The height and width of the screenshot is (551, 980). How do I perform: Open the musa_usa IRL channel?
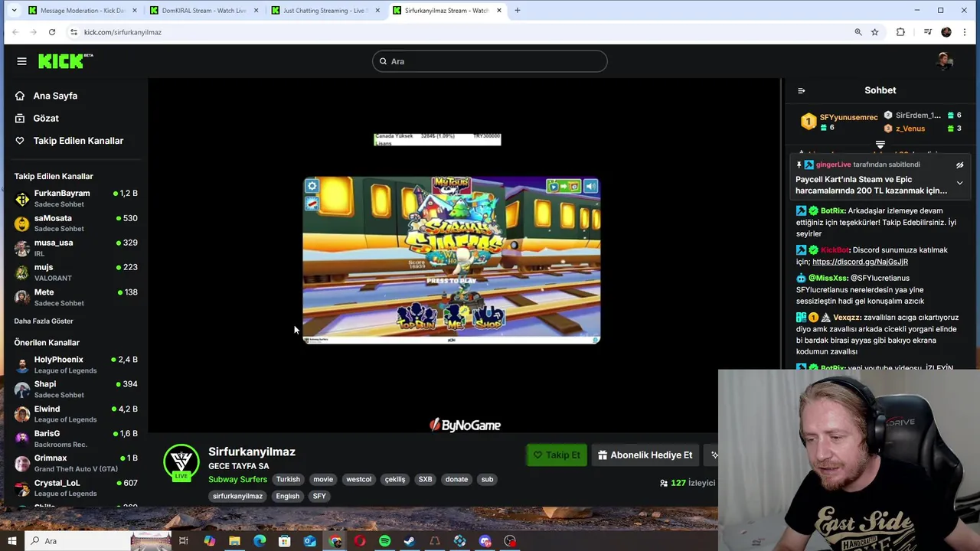[75, 248]
